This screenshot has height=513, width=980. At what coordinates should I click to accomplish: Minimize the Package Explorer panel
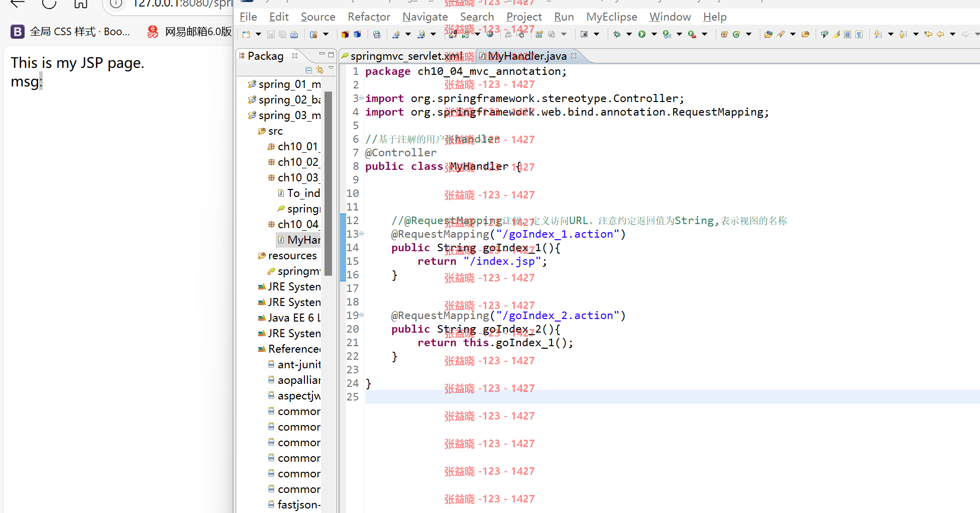321,54
